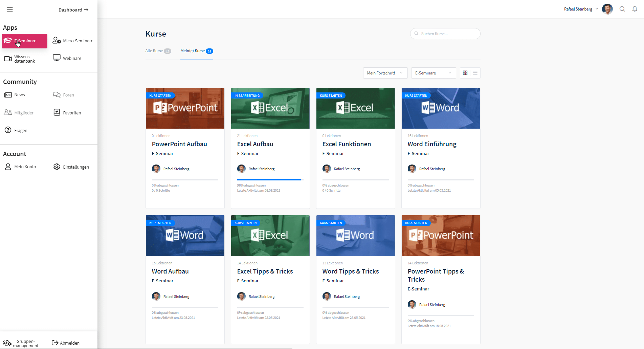This screenshot has height=349, width=644.
Task: Open Favoriten in the sidebar
Action: click(67, 113)
